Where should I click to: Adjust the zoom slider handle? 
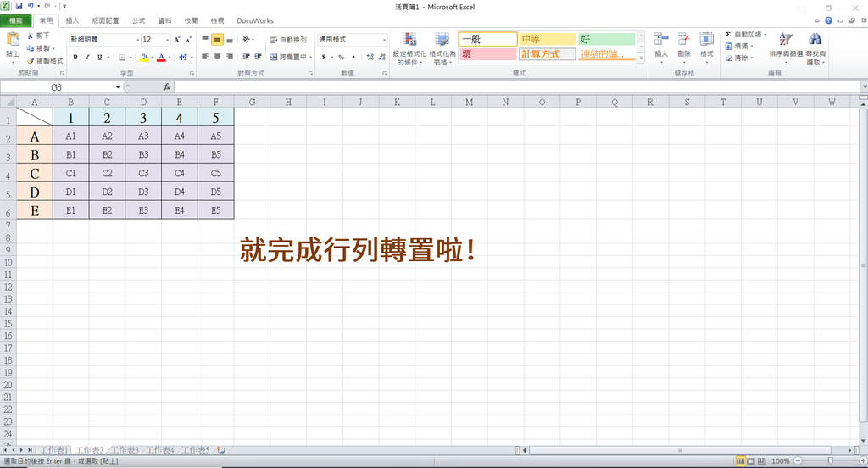coord(831,461)
